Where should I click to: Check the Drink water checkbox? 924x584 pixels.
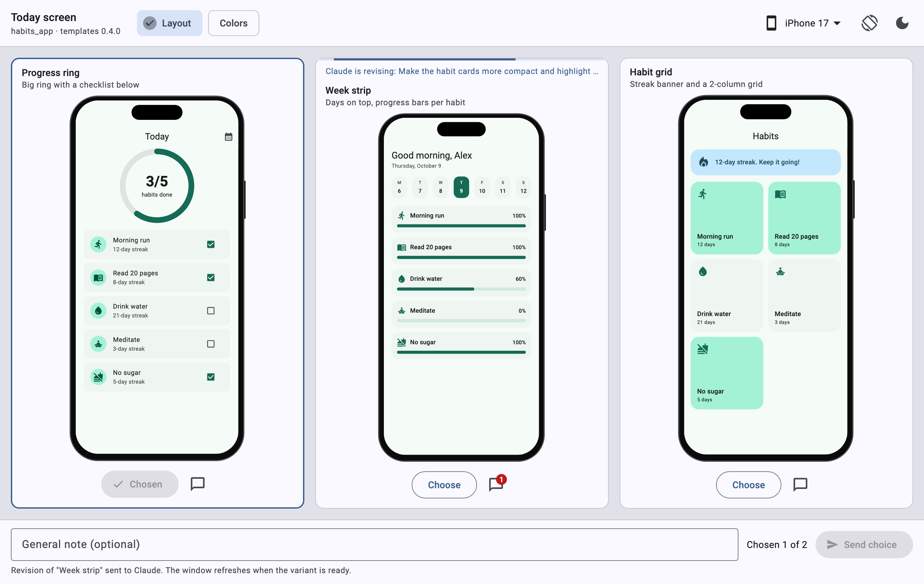tap(211, 311)
